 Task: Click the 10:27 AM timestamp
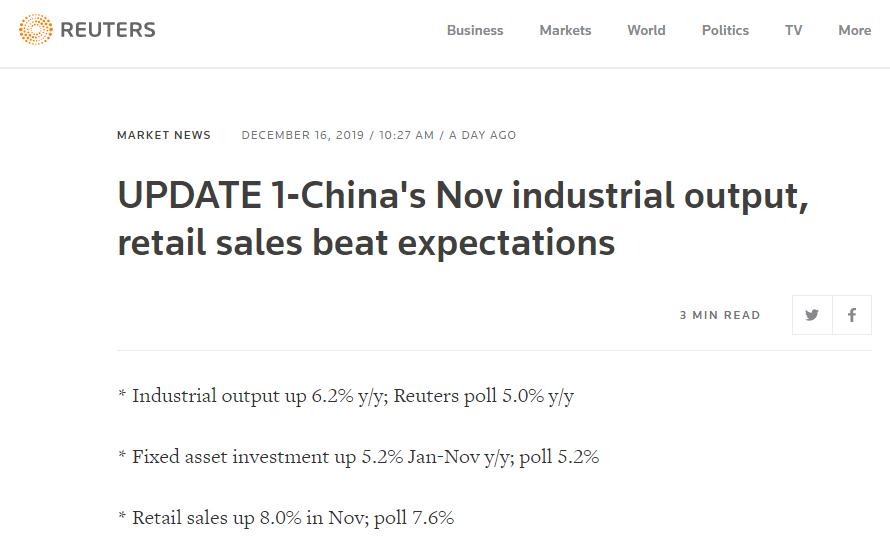[x=406, y=135]
